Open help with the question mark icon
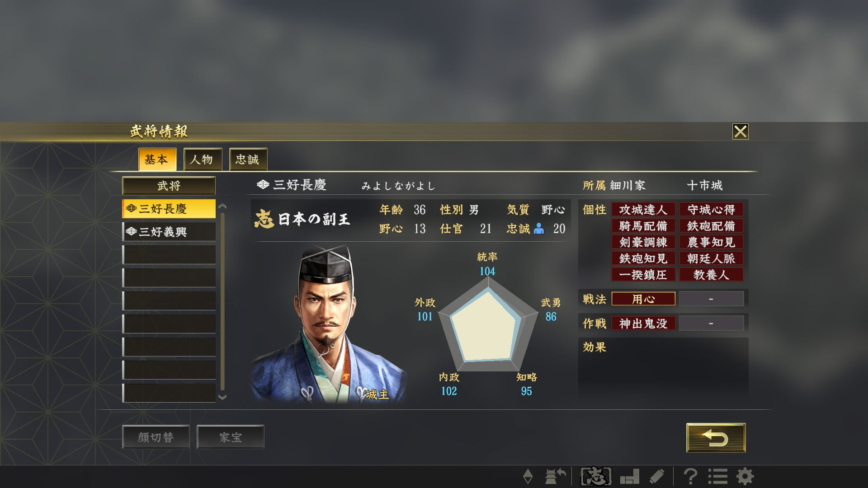This screenshot has width=868, height=488. [x=690, y=476]
